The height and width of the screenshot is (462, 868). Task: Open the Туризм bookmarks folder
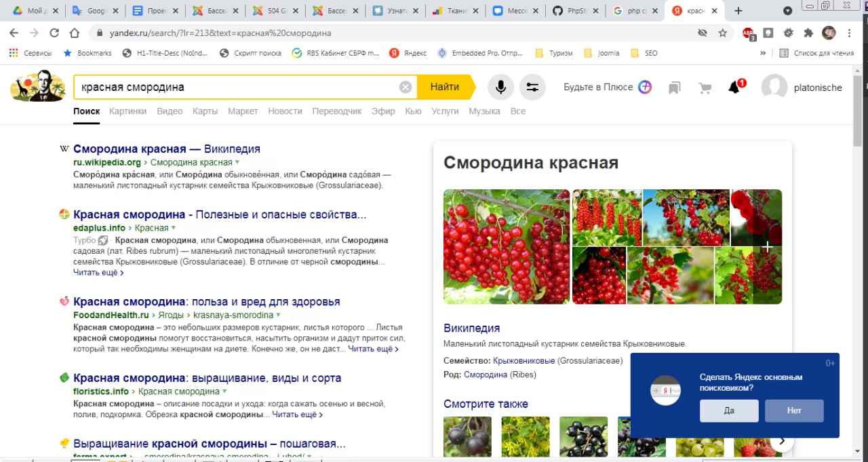[554, 53]
